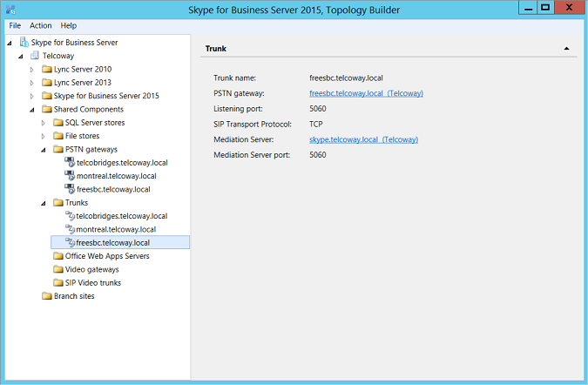Collapse the Trunks tree node
588x385 pixels.
(x=44, y=203)
